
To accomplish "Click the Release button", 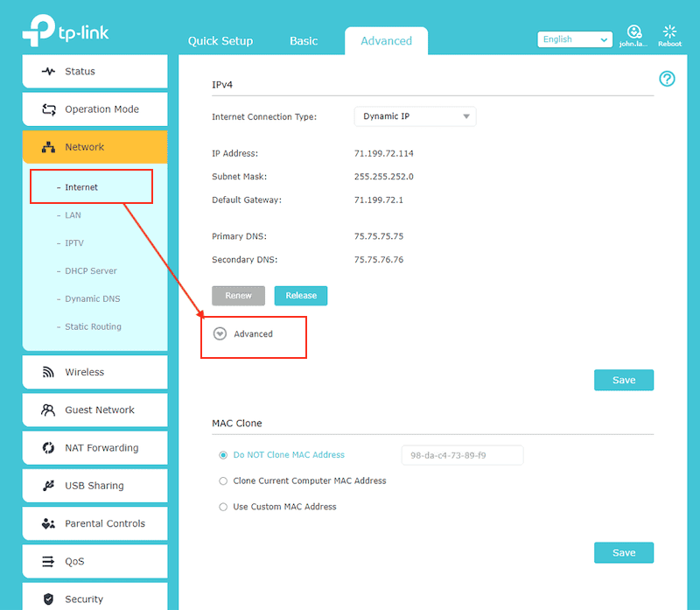I will [300, 296].
